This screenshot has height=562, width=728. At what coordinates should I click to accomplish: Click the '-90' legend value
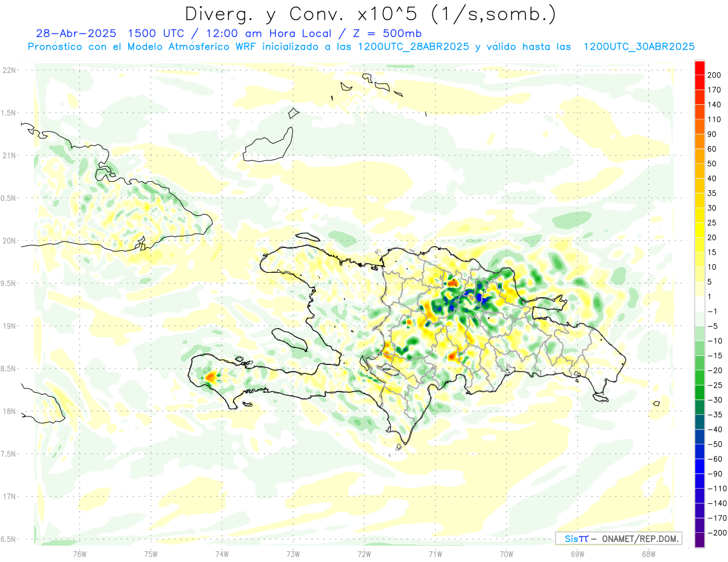coord(716,473)
